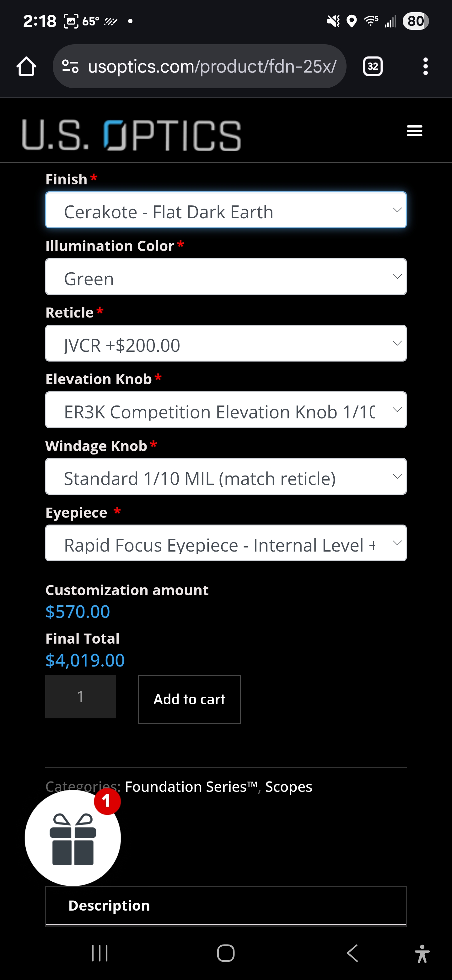The image size is (452, 980).
Task: Open Chrome's three-dot overflow menu
Action: pyautogui.click(x=425, y=67)
